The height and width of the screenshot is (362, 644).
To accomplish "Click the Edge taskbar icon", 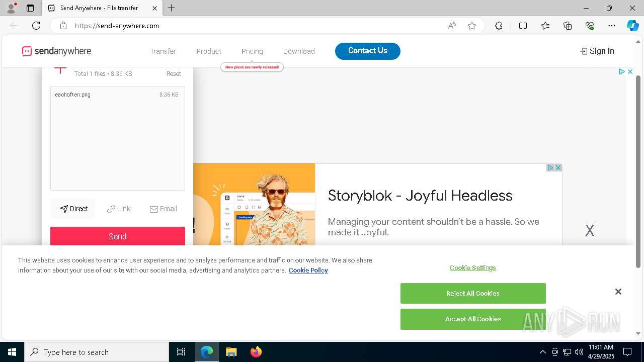I will pyautogui.click(x=207, y=352).
